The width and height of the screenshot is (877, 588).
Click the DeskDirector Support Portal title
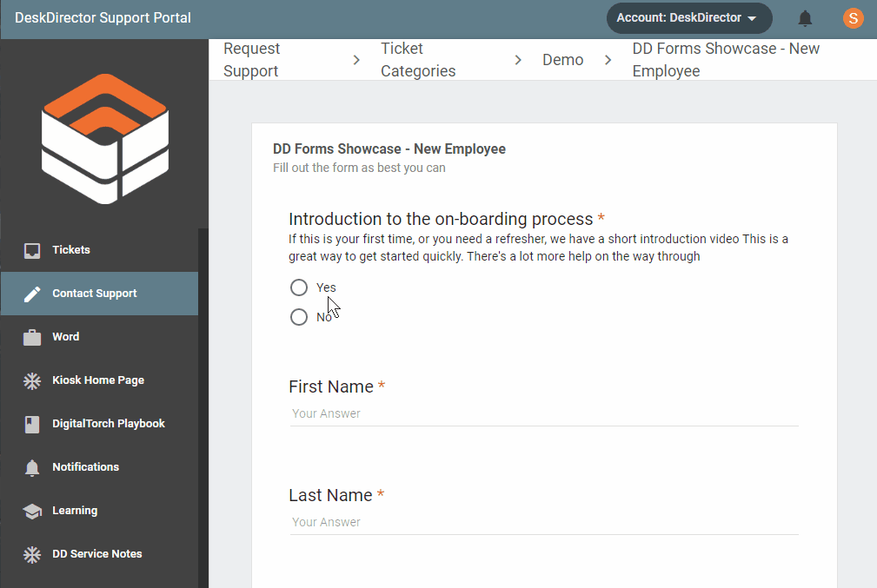[x=103, y=18]
